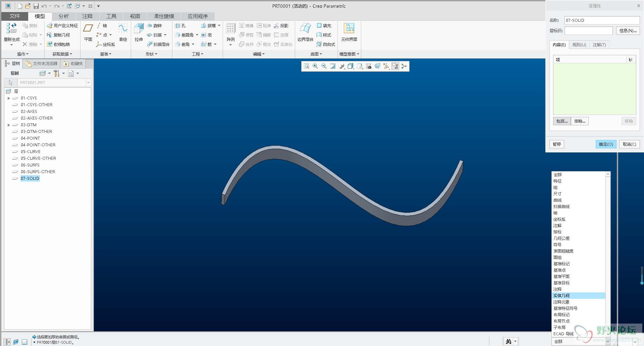Open the Saved Orientations cube icon
This screenshot has height=346, width=644.
(x=351, y=66)
